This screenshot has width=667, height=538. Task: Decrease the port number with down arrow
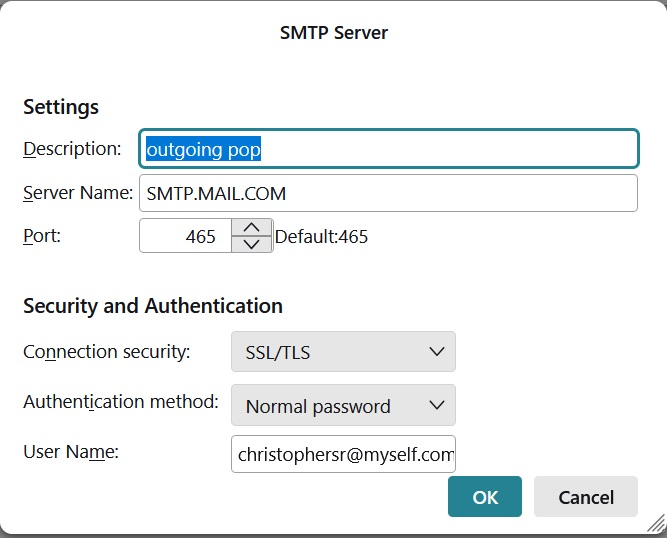tap(252, 245)
